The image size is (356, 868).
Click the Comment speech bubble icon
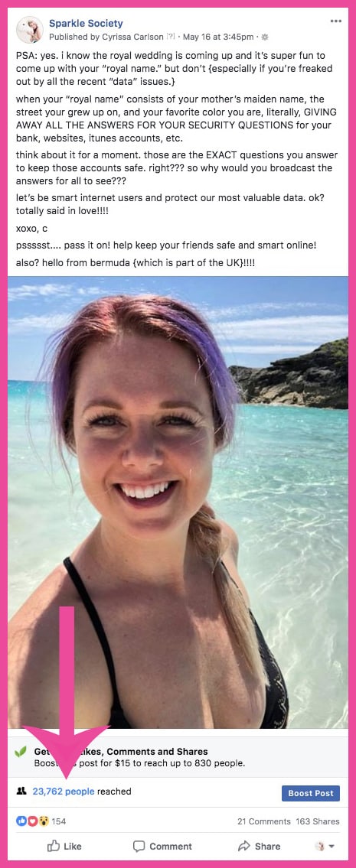point(139,847)
